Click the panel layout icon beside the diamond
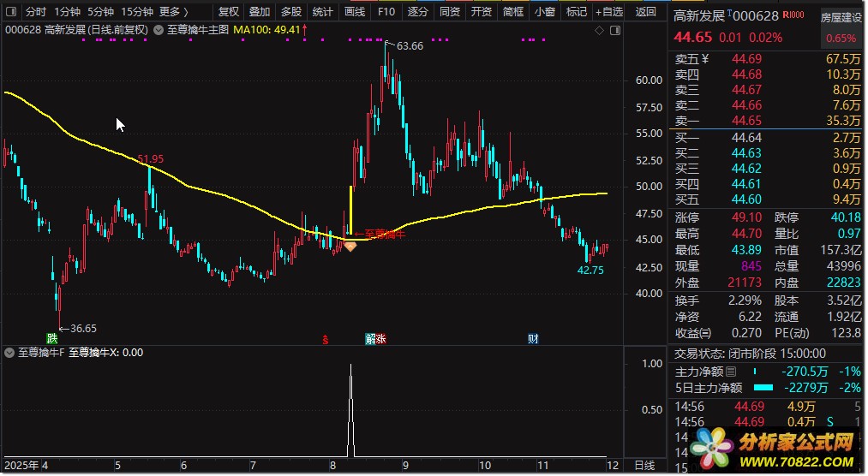This screenshot has width=868, height=476. 617,30
